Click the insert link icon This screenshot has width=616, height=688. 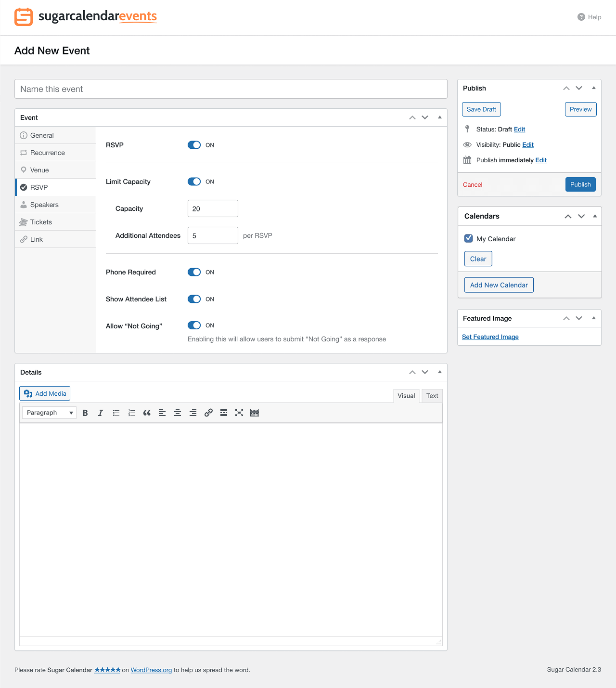coord(208,413)
